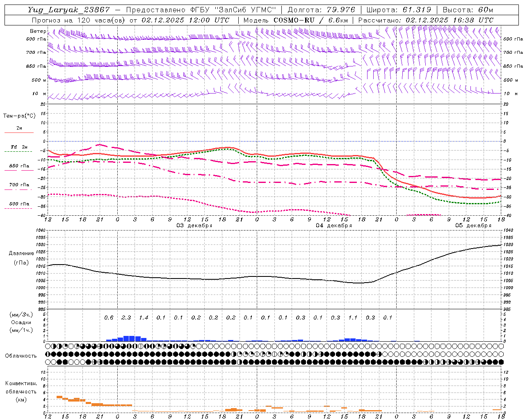
Task: Click the '(км)' unit under convective cloudiness
Action: (21, 399)
